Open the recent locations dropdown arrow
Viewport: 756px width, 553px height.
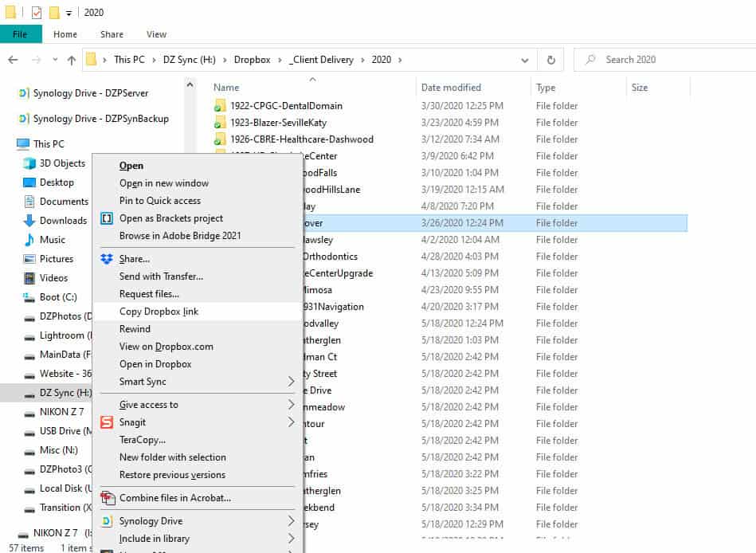click(x=55, y=60)
